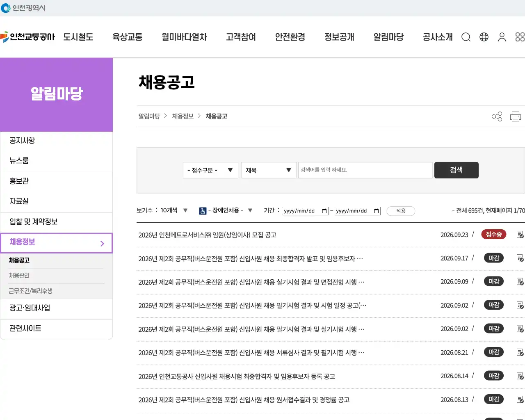Click document icon on 2026.08.13 row
525x420 pixels.
pyautogui.click(x=520, y=399)
